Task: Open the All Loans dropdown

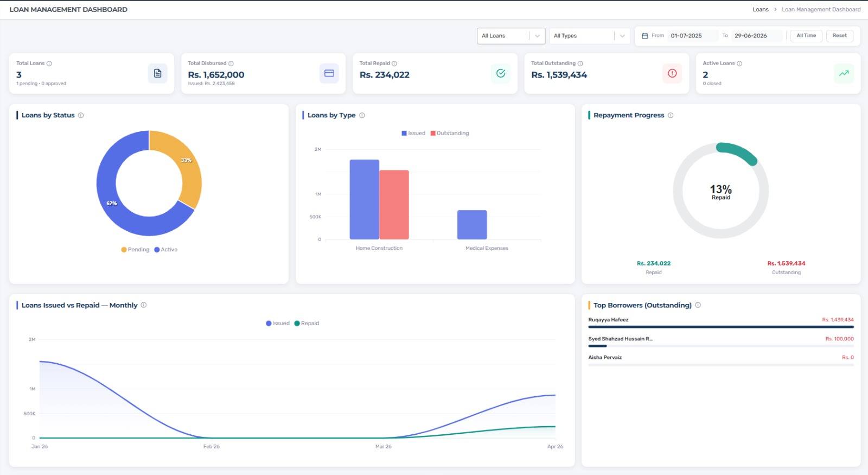Action: tap(511, 36)
